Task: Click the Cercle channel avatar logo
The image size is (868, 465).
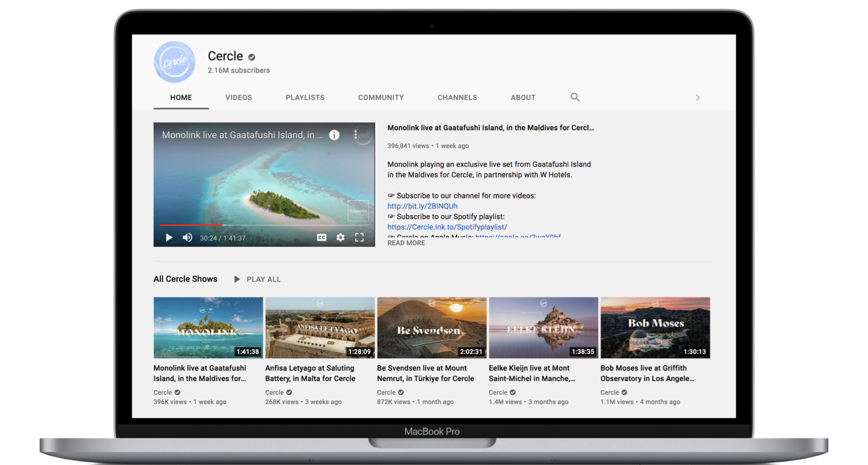Action: pos(175,62)
